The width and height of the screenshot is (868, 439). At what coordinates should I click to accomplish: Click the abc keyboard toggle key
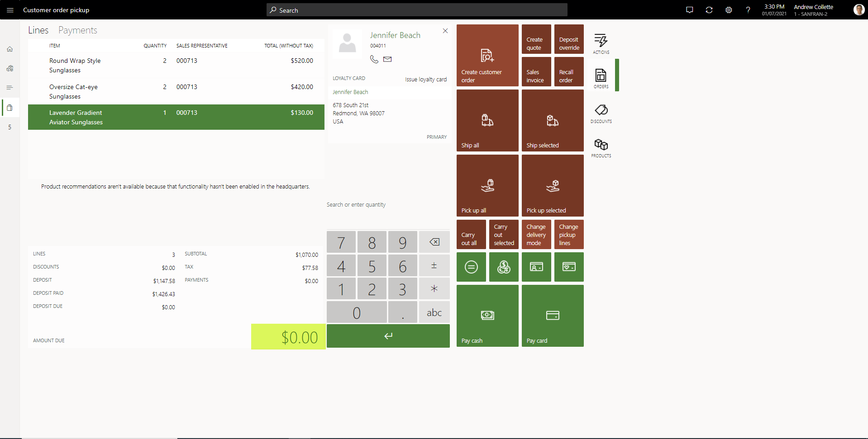coord(434,312)
